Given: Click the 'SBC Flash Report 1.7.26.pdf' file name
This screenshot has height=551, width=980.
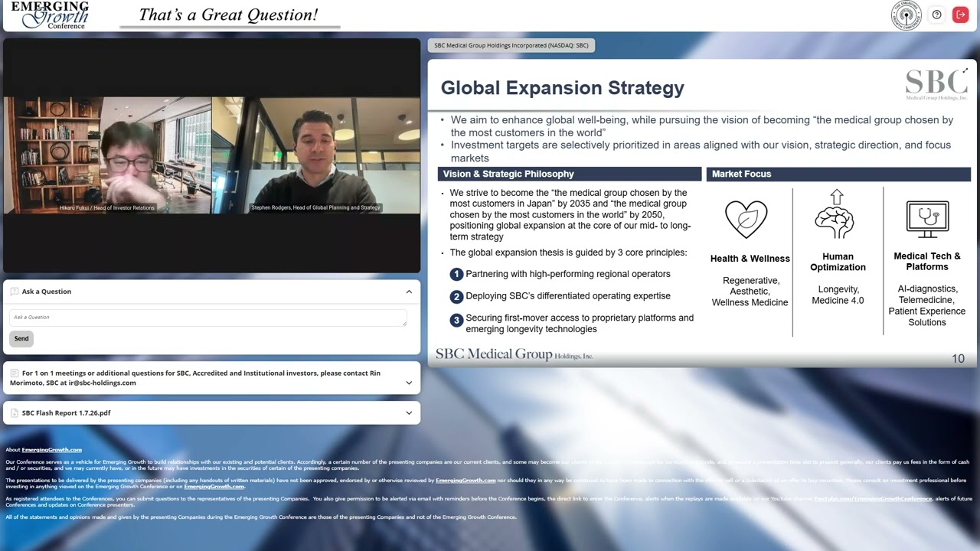Looking at the screenshot, I should tap(66, 413).
